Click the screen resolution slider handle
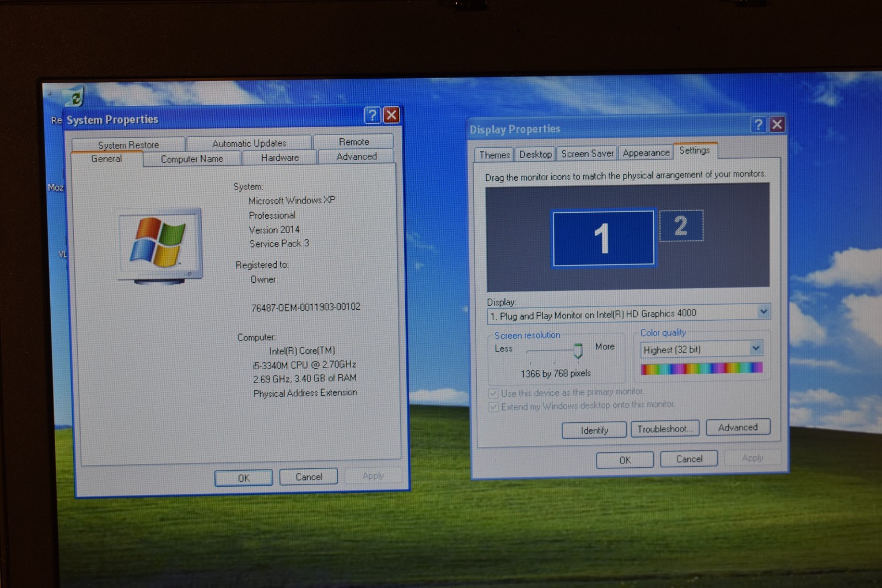 (x=578, y=350)
